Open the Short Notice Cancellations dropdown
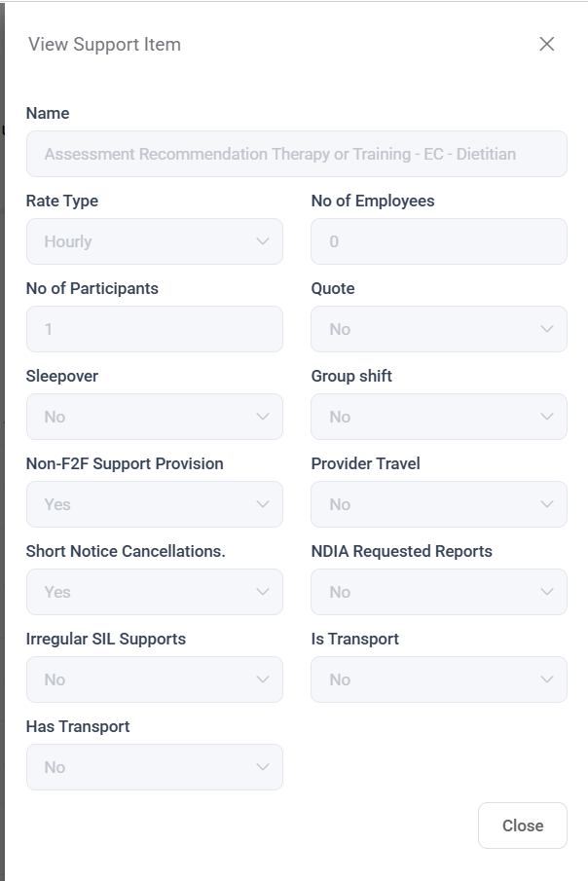This screenshot has width=588, height=881. (x=154, y=592)
